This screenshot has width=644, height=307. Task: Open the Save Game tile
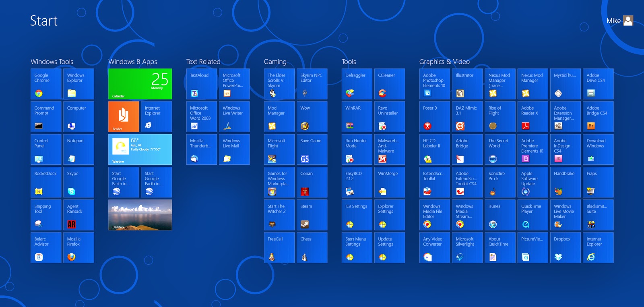[x=312, y=149]
